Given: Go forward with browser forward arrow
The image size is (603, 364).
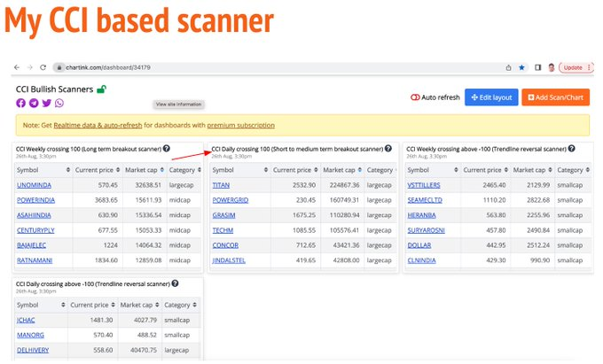Looking at the screenshot, I should 30,67.
